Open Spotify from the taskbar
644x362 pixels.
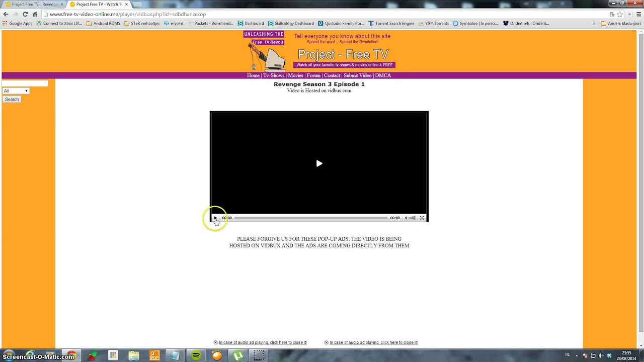click(196, 355)
